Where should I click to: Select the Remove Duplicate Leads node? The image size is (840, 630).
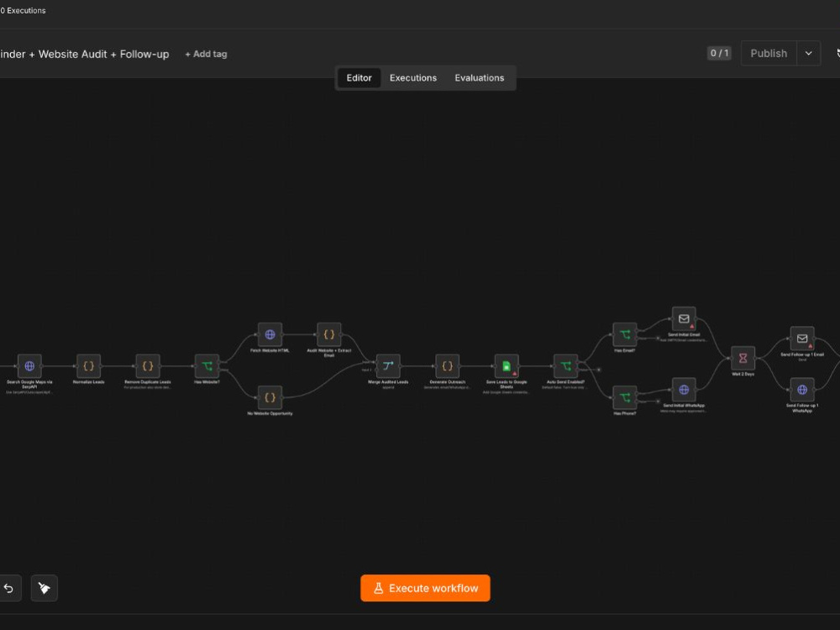tap(148, 366)
